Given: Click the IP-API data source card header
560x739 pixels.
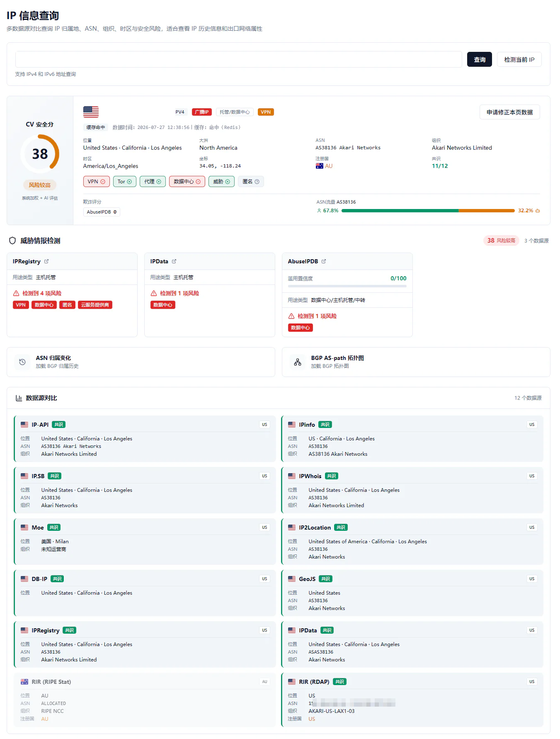Looking at the screenshot, I should pyautogui.click(x=145, y=425).
